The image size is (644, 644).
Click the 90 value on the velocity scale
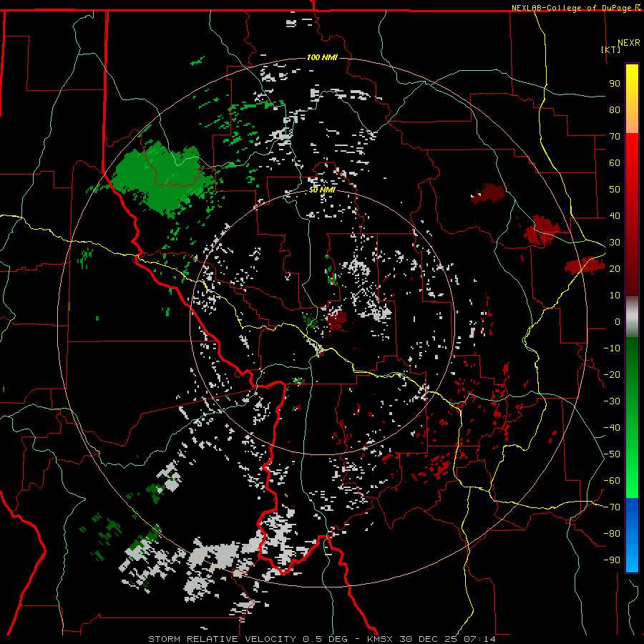[x=615, y=84]
